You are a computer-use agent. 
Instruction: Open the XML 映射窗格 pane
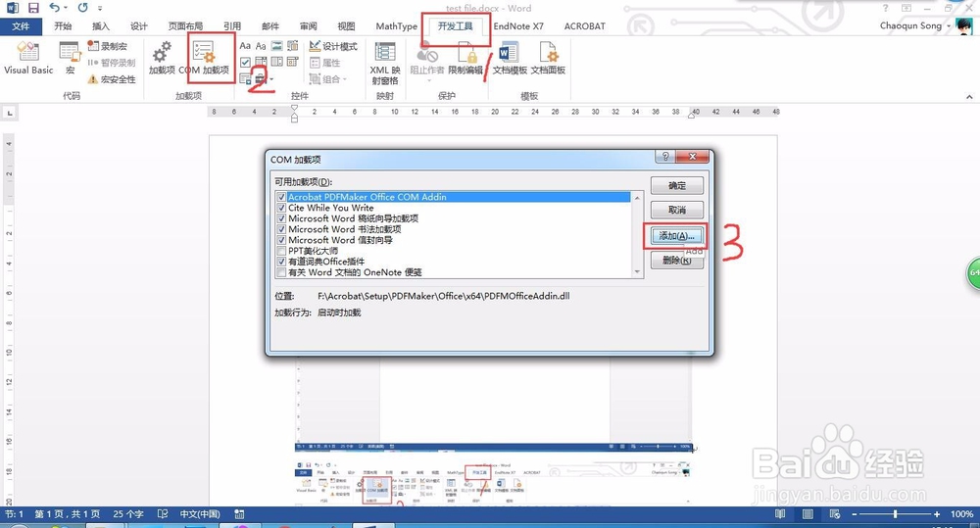pyautogui.click(x=385, y=63)
